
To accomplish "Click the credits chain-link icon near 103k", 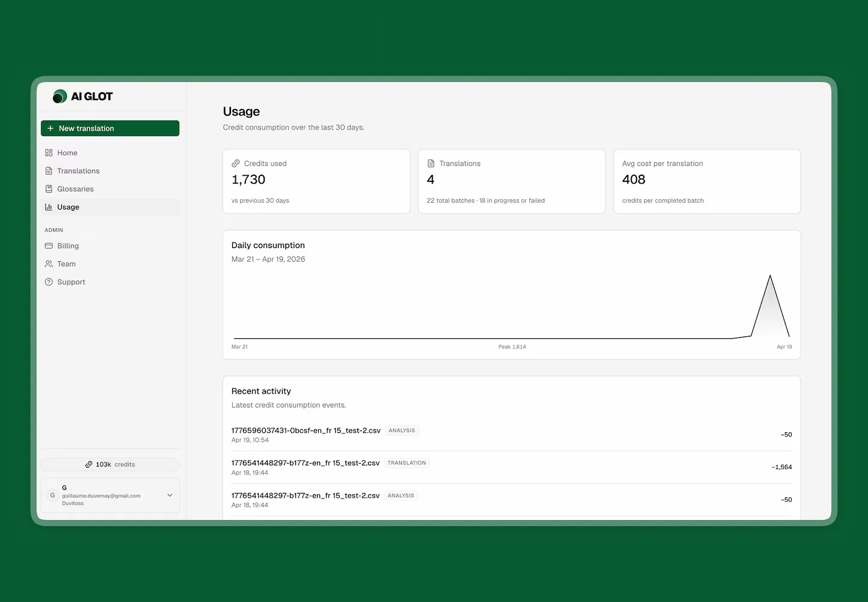I will (x=90, y=464).
